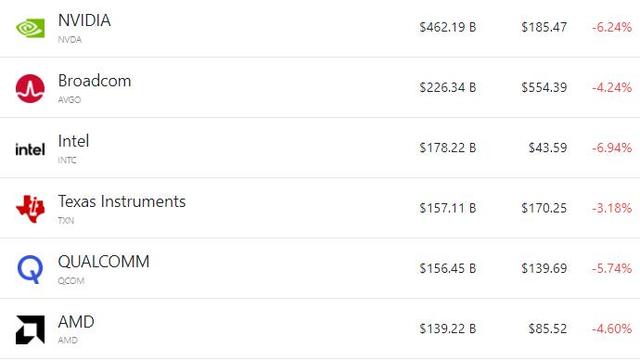Click the Broadcom red wave logo
Viewport: 640px width, 361px height.
point(30,89)
